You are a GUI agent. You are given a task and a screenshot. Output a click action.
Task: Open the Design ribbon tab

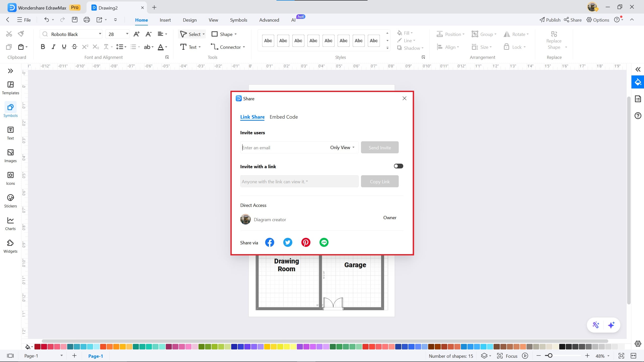tap(189, 20)
